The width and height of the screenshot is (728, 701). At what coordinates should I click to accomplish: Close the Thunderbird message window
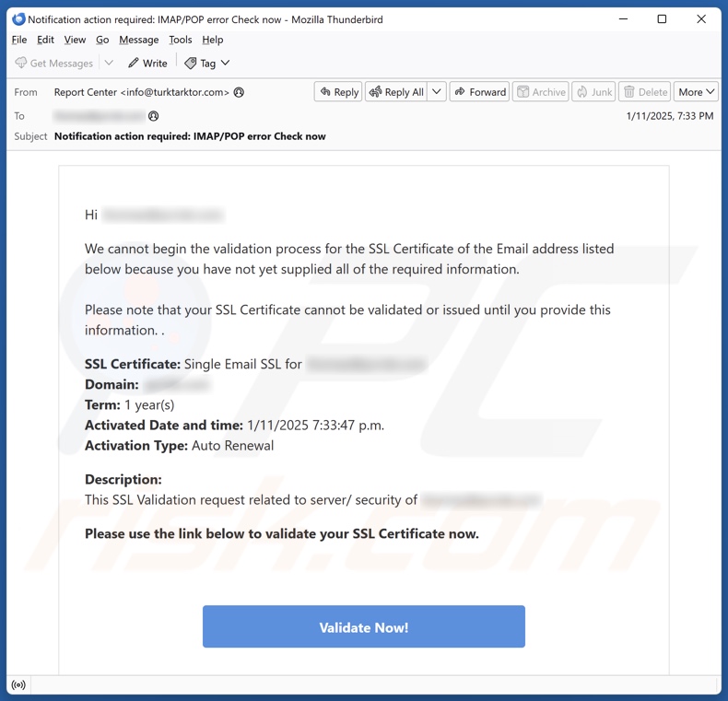pos(701,19)
